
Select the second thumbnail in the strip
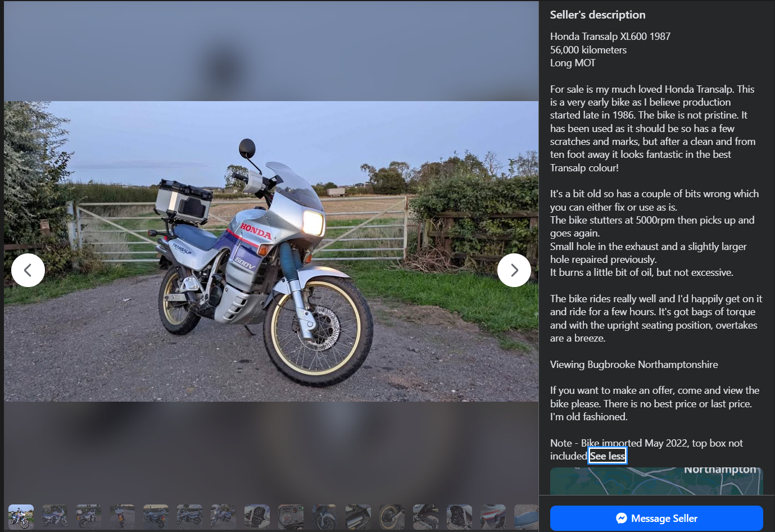[55, 516]
